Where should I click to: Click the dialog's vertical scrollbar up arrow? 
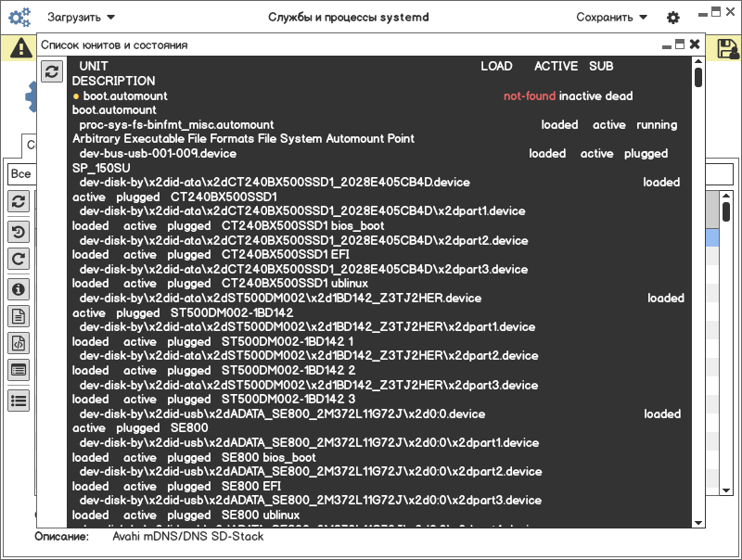[698, 62]
